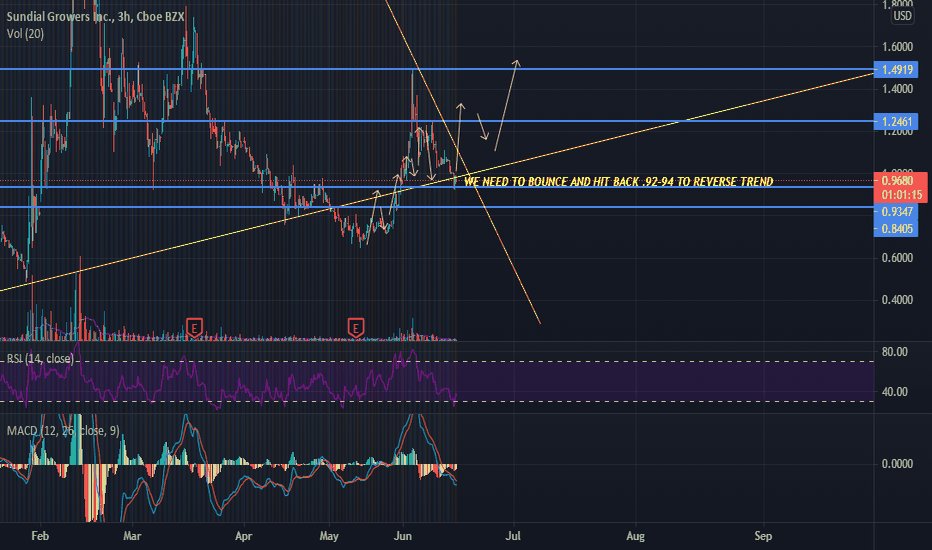Open the MACD (12, 26, close, 9) label
Screen dimensions: 932x550
(x=62, y=430)
